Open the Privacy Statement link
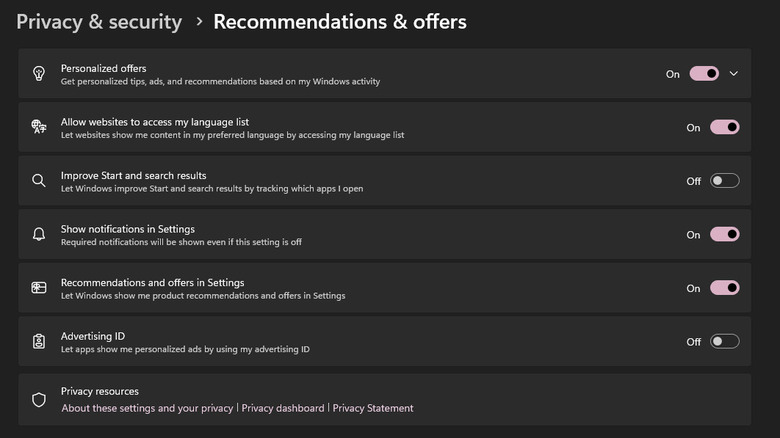780x438 pixels. click(x=373, y=408)
